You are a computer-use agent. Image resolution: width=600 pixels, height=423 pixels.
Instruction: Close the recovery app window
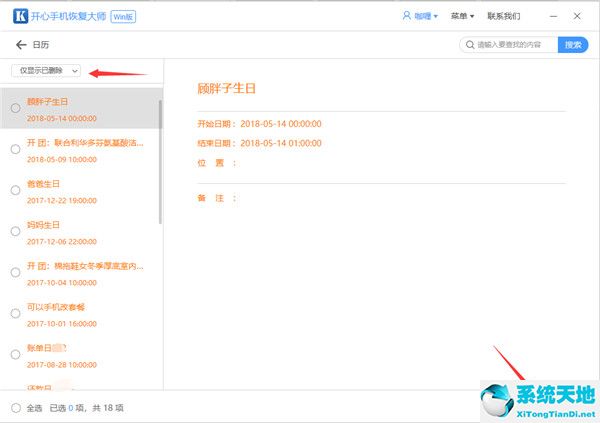(x=582, y=16)
